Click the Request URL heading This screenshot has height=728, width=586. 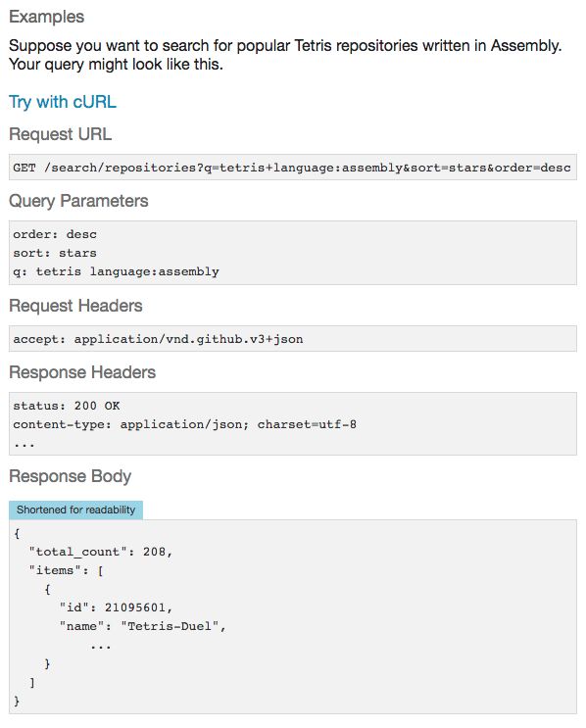pyautogui.click(x=61, y=134)
